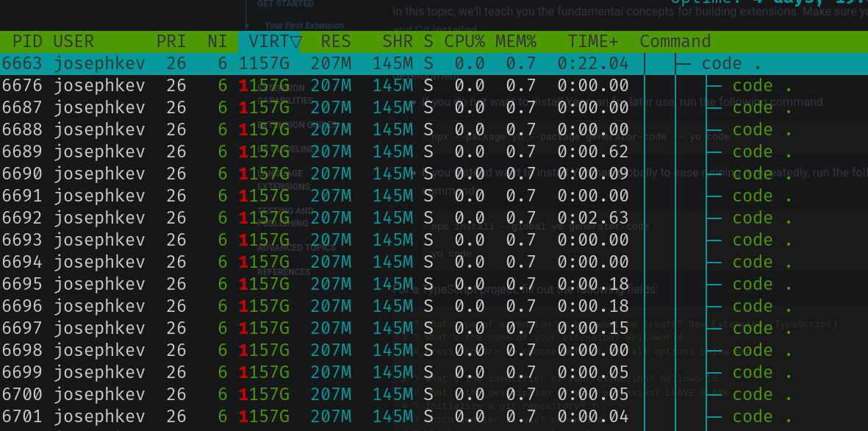This screenshot has width=868, height=431.
Task: Click the NI column header
Action: (218, 41)
